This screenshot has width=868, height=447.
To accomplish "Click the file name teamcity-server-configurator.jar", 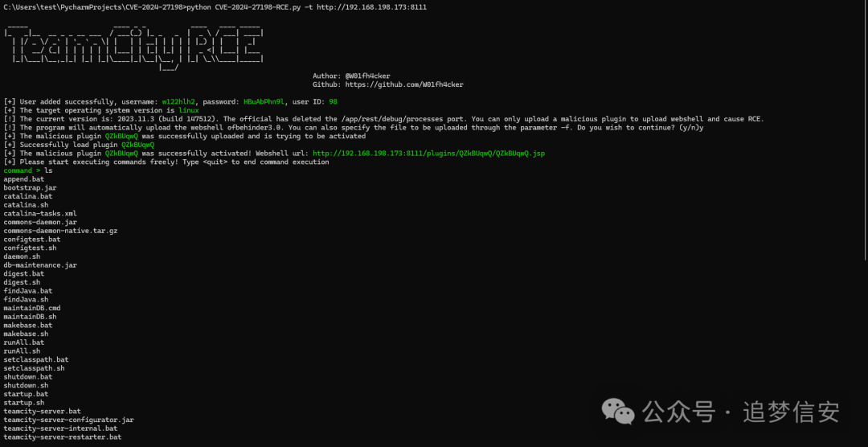I will click(68, 420).
